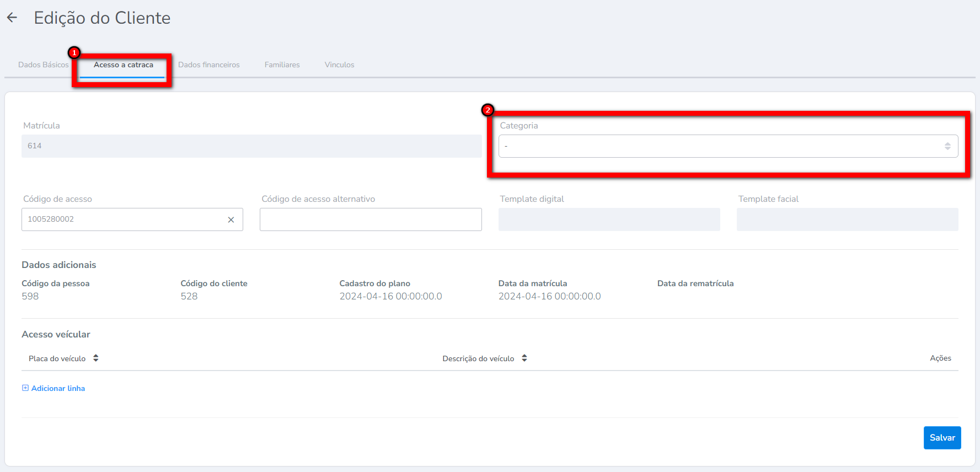Click the Categoria up-down arrow icon
980x472 pixels.
tap(947, 146)
